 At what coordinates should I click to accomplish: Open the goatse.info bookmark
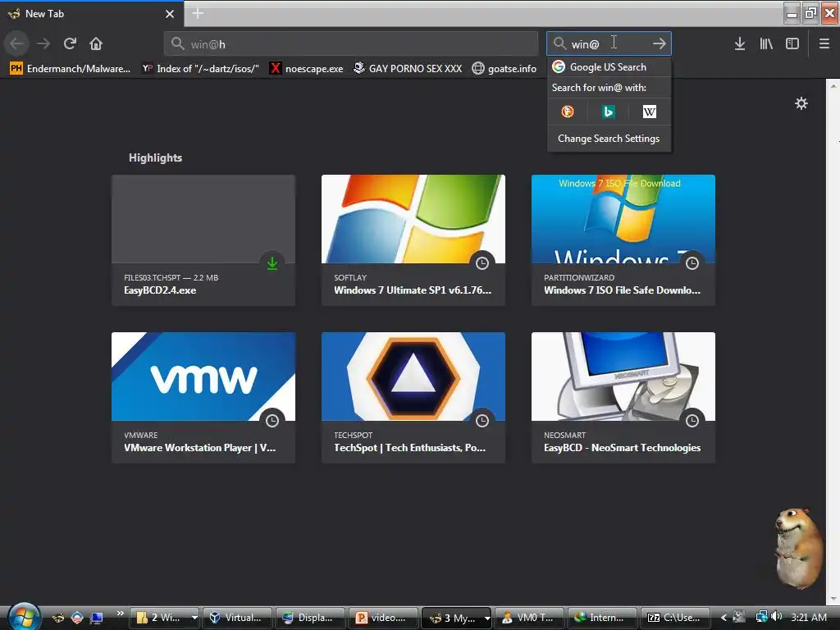[x=504, y=69]
